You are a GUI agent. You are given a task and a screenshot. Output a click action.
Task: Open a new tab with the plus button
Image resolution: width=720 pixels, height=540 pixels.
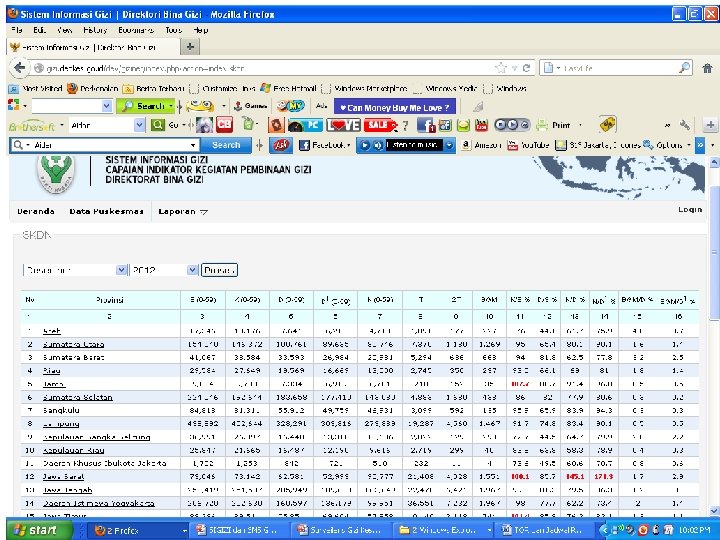point(189,47)
